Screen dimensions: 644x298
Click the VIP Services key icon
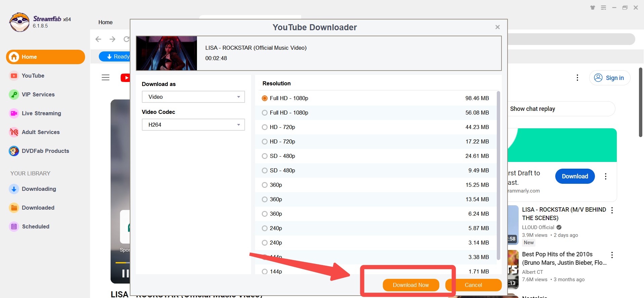click(14, 94)
